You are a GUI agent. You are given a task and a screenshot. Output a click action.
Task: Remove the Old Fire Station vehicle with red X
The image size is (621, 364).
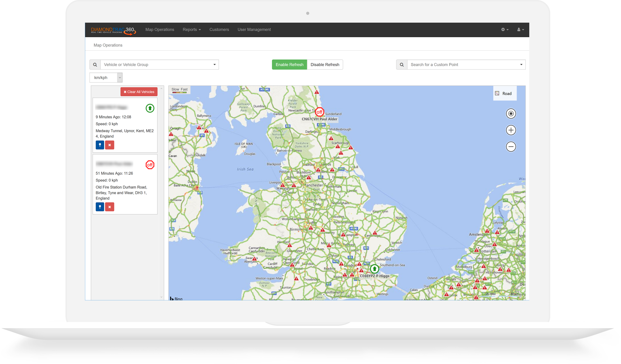click(x=110, y=207)
